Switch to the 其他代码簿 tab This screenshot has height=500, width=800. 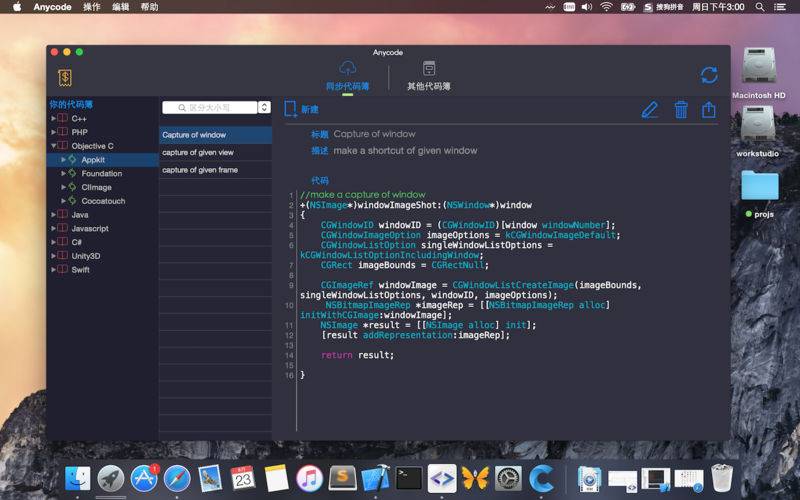coord(429,76)
